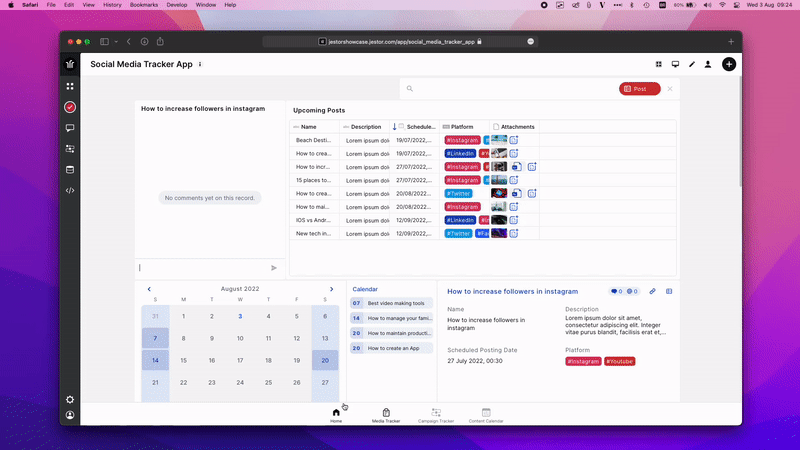Open the comments counter in the record detail
The height and width of the screenshot is (450, 800).
pos(616,291)
